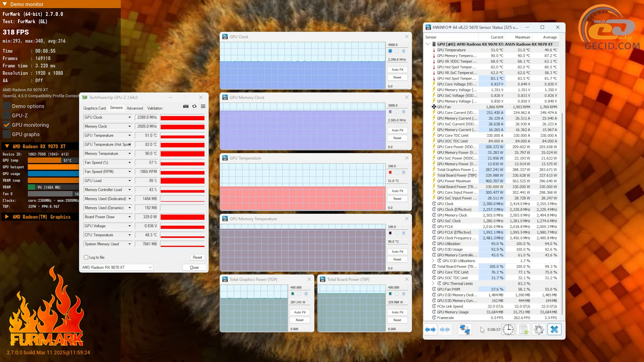Click Auto Fit in Total Board Power graph
Image resolution: width=644 pixels, height=362 pixels.
397,312
